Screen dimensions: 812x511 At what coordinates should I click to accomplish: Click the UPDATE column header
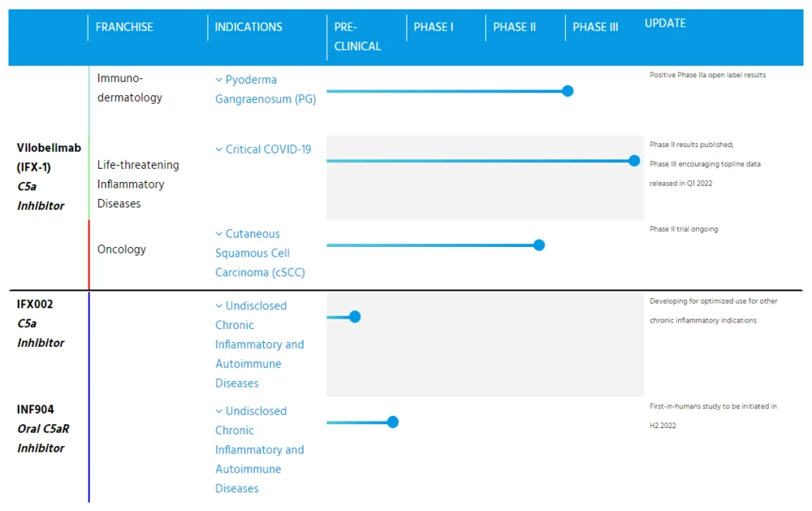665,24
